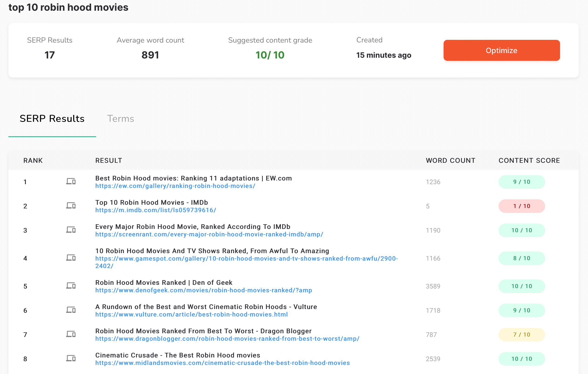Image resolution: width=588 pixels, height=374 pixels.
Task: Click the device icon in rank 8 row
Action: click(x=71, y=358)
